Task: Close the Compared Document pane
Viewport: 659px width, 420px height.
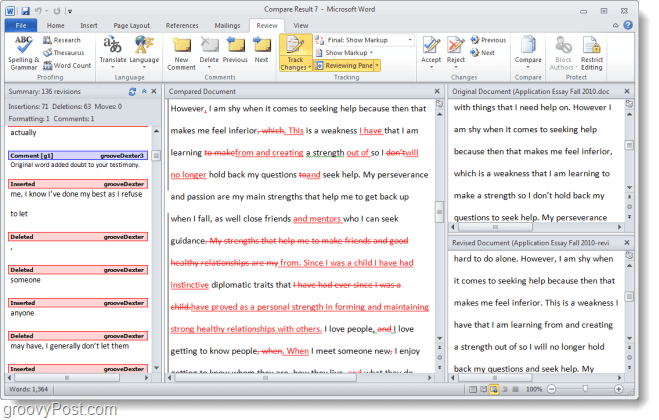Action: click(437, 91)
